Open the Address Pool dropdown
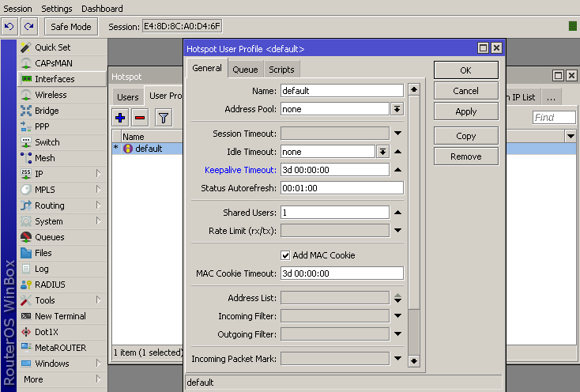The height and width of the screenshot is (392, 580). coord(397,109)
